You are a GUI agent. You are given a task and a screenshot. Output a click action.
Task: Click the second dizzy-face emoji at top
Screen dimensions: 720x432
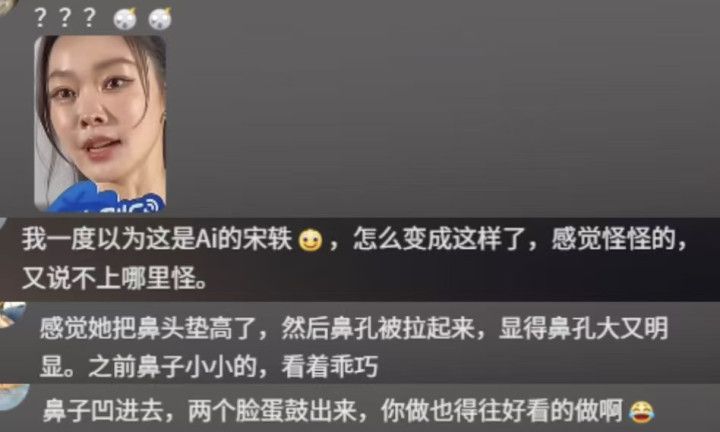click(x=160, y=19)
